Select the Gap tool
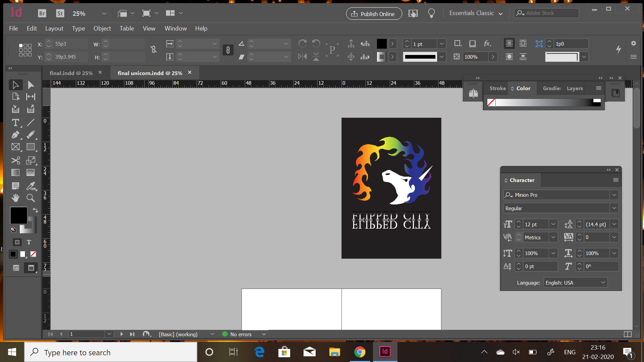 tap(31, 97)
